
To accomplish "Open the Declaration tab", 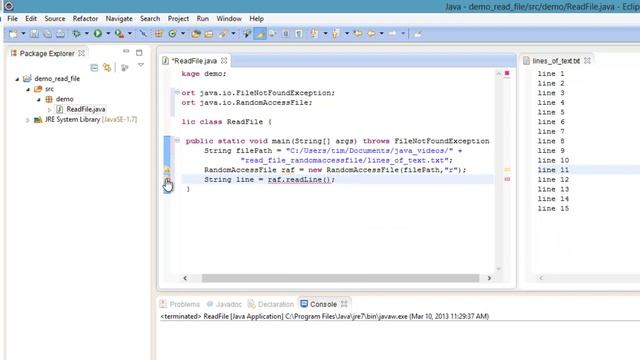I will coord(271,304).
